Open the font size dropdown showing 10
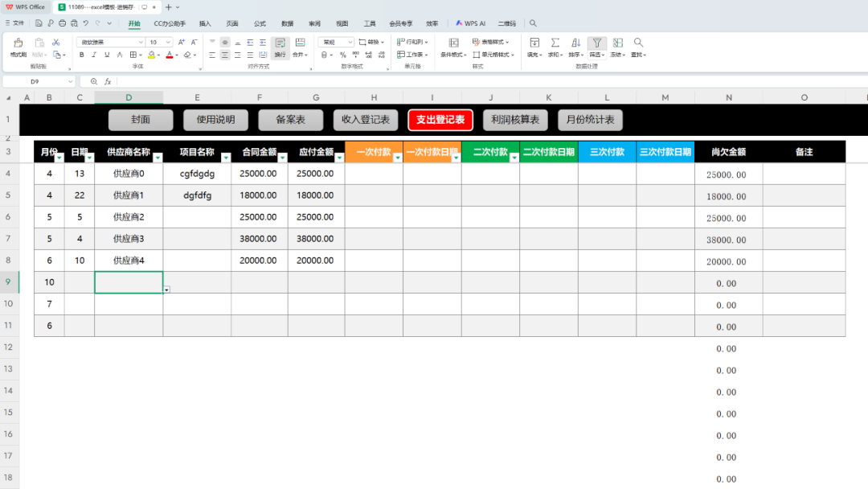The image size is (868, 489). coord(168,42)
